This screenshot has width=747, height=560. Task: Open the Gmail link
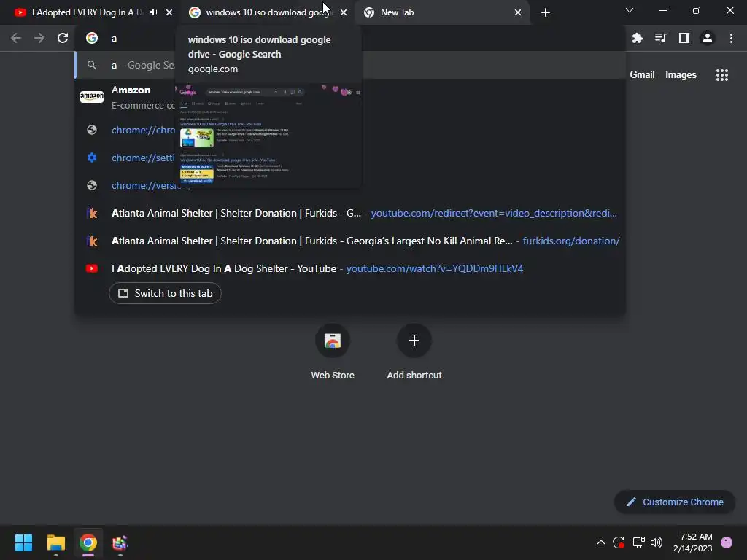tap(642, 75)
